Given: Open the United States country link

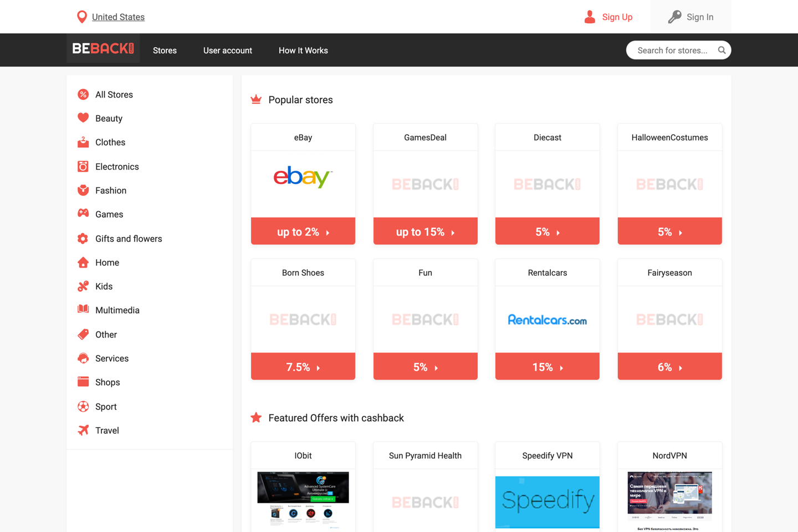Looking at the screenshot, I should coord(118,17).
